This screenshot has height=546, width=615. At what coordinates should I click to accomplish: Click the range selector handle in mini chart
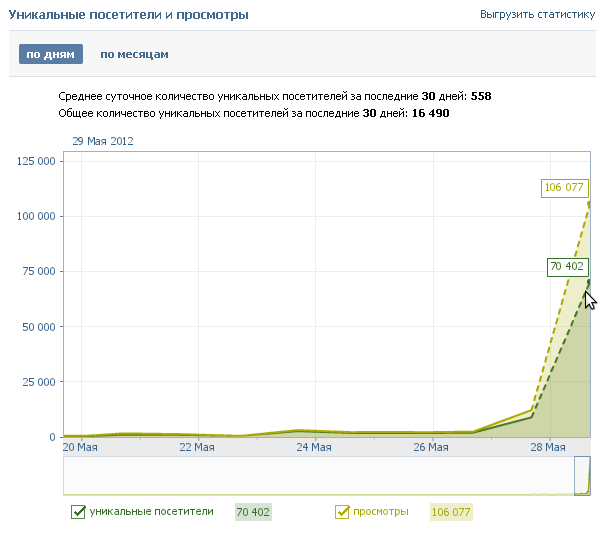(x=582, y=475)
